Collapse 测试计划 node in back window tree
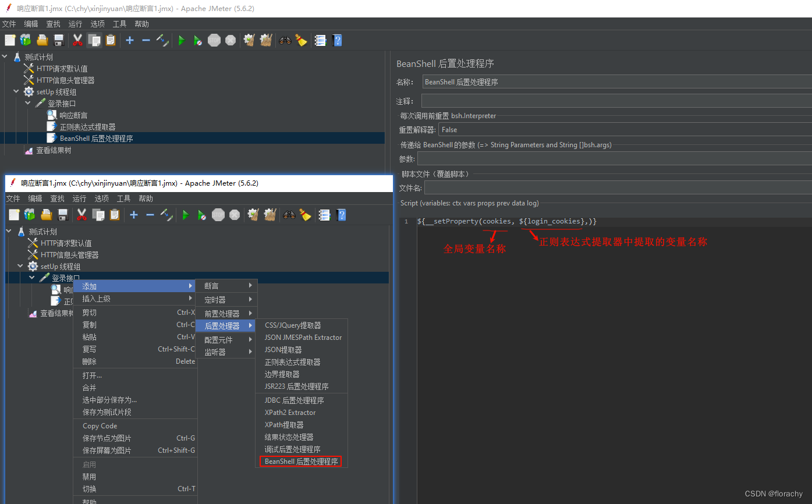 pyautogui.click(x=5, y=56)
